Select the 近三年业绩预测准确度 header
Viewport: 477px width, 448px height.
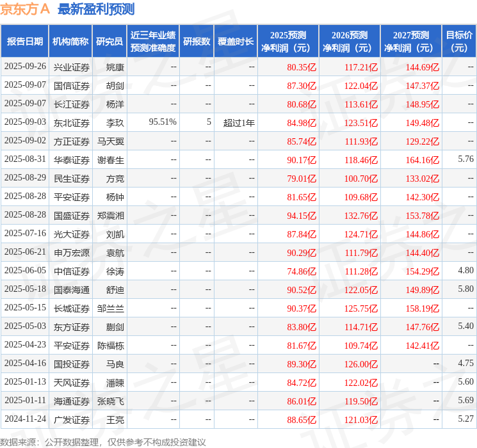click(153, 42)
